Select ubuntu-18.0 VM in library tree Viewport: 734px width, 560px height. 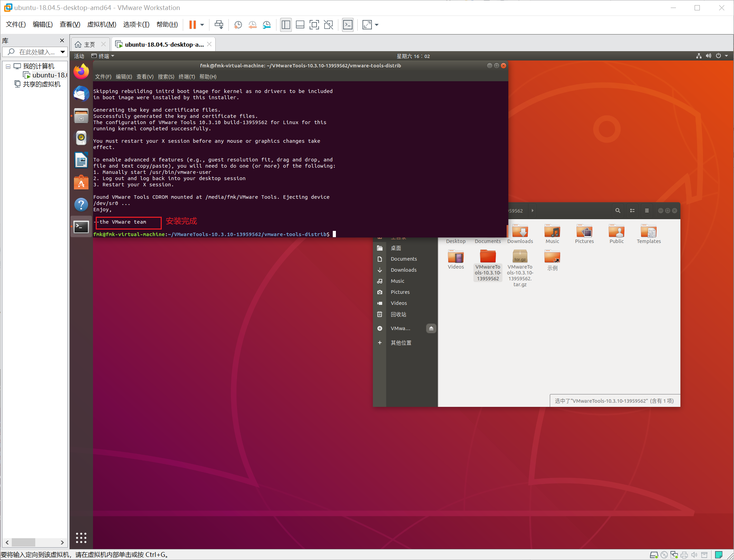[x=46, y=75]
